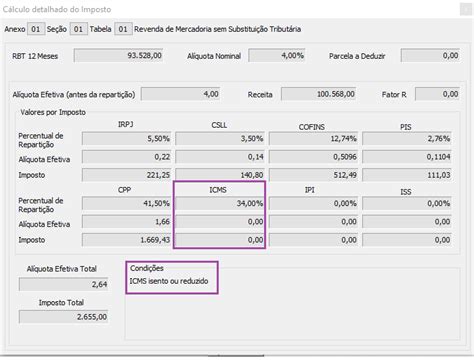
Task: Click the Receita field 100.568,00
Action: click(x=319, y=94)
